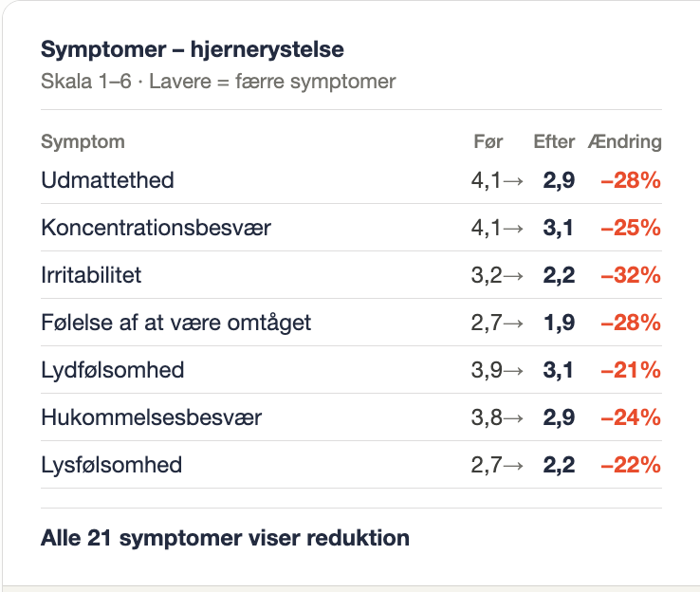Click the Før column header
The image size is (700, 592).
click(488, 142)
